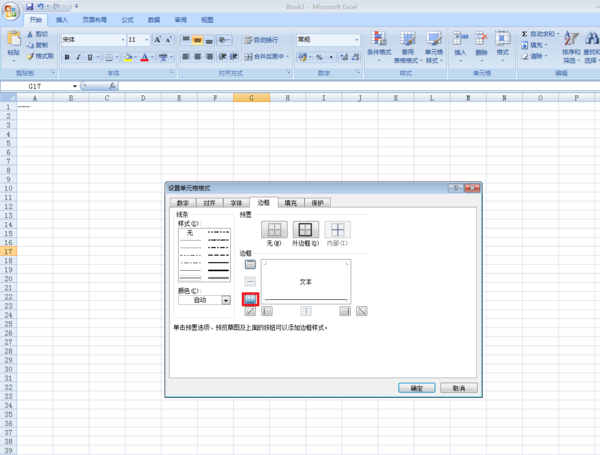Open the border color 自动 dropdown
Screen dimensions: 600x455
pyautogui.click(x=226, y=300)
